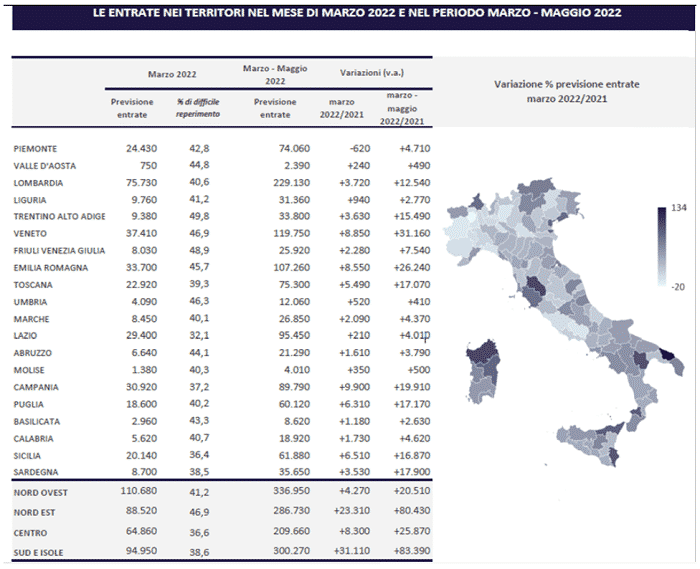Click the PIEMONTE row label
Image resolution: width=700 pixels, height=569 pixels.
35,149
